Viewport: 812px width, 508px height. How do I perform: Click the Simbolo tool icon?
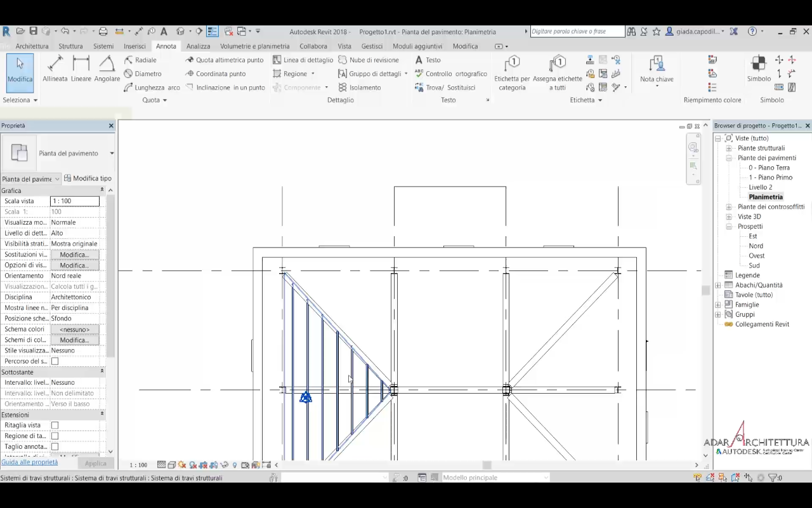[x=759, y=69]
